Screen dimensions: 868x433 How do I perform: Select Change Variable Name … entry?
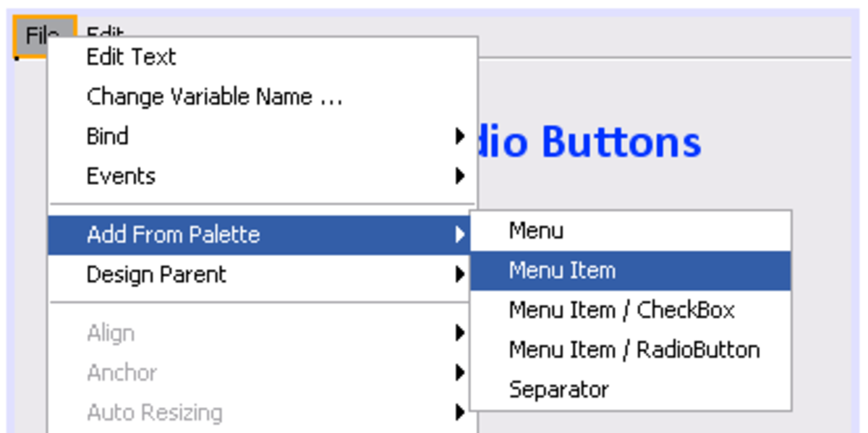(214, 97)
